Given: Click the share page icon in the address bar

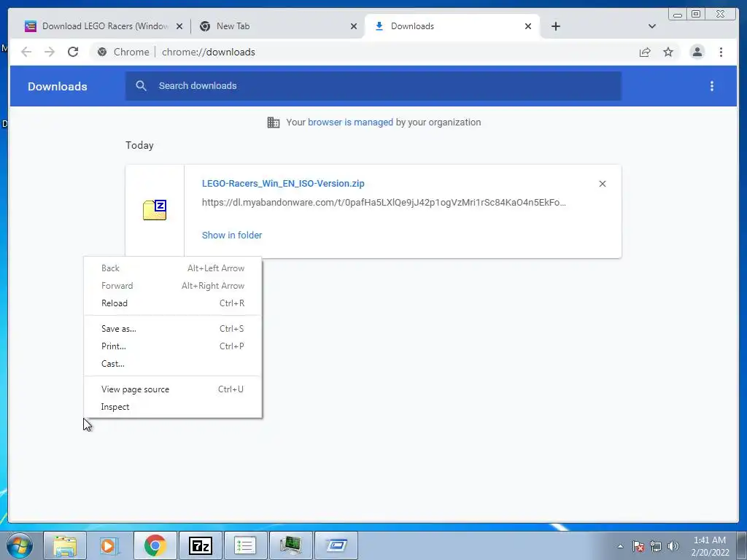Looking at the screenshot, I should coord(645,52).
